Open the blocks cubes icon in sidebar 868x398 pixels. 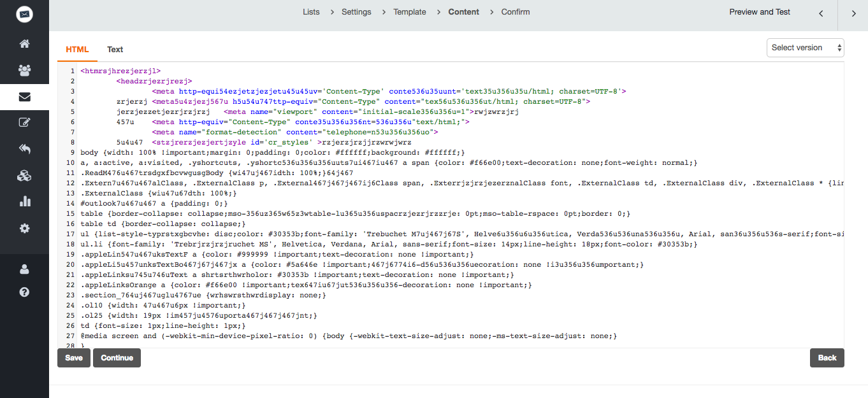(x=24, y=175)
